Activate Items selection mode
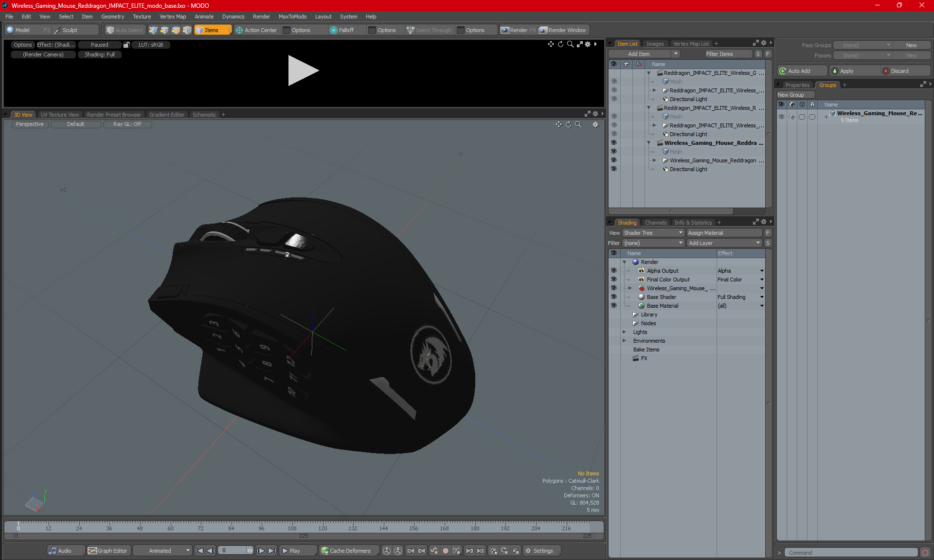934x560 pixels. click(213, 30)
